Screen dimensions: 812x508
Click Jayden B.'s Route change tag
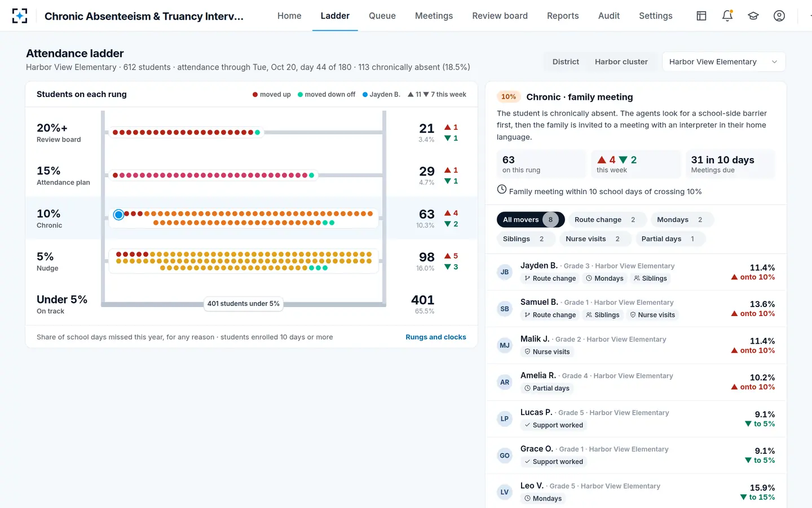[550, 278]
